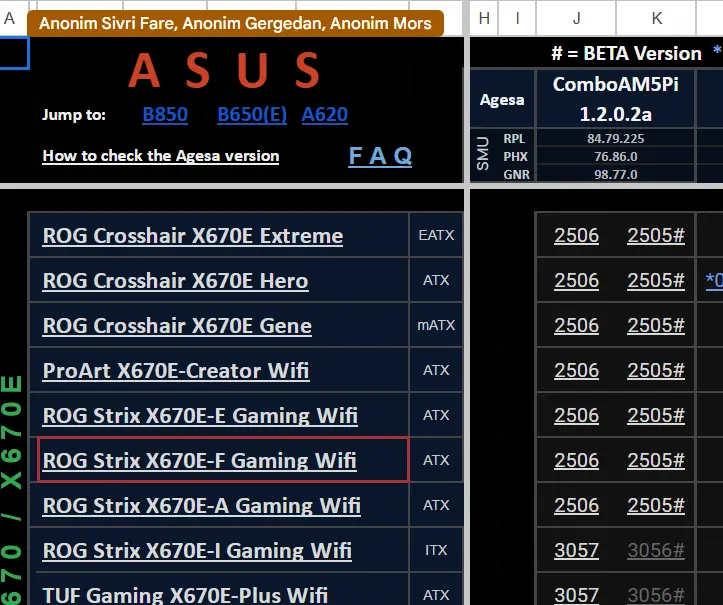Open beta BIOS 2505# for Strix X670E-E Gaming
Image resolution: width=723 pixels, height=605 pixels.
(656, 415)
